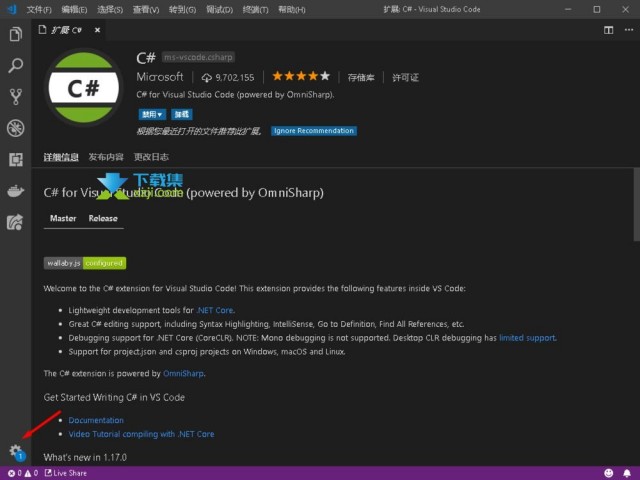Close the C# extension tab
This screenshot has height=480, width=640.
[97, 30]
